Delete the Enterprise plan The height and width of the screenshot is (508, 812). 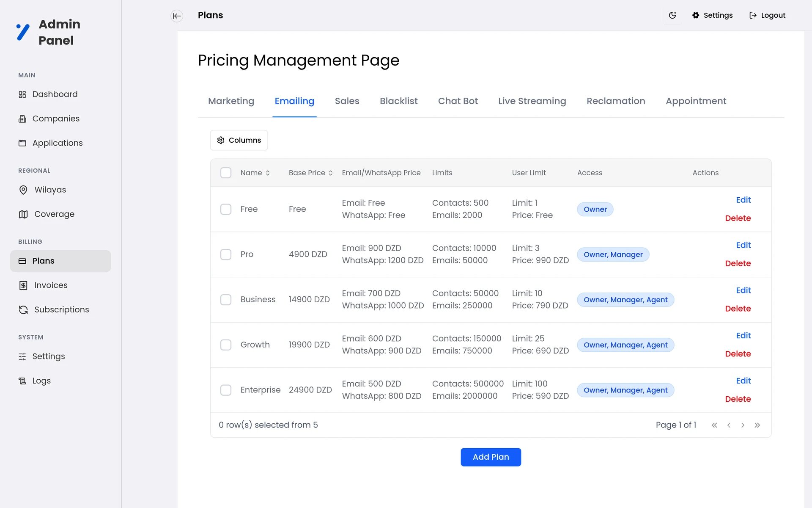(738, 399)
